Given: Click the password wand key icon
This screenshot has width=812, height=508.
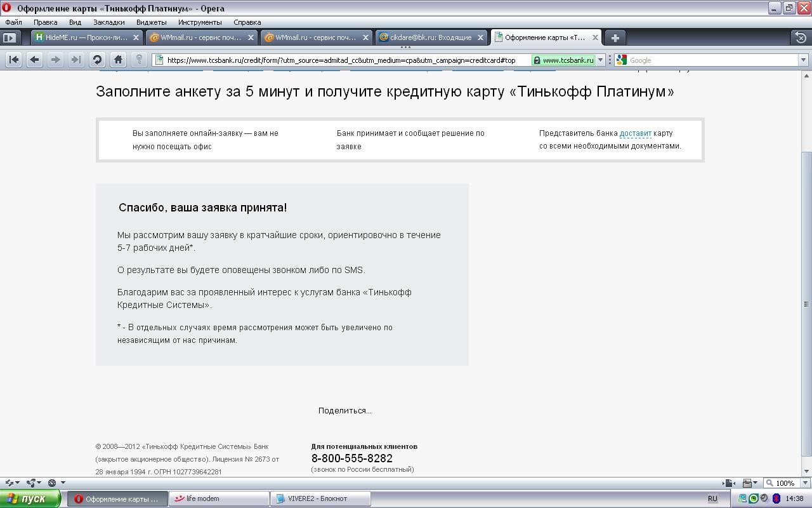Looking at the screenshot, I should (x=139, y=60).
